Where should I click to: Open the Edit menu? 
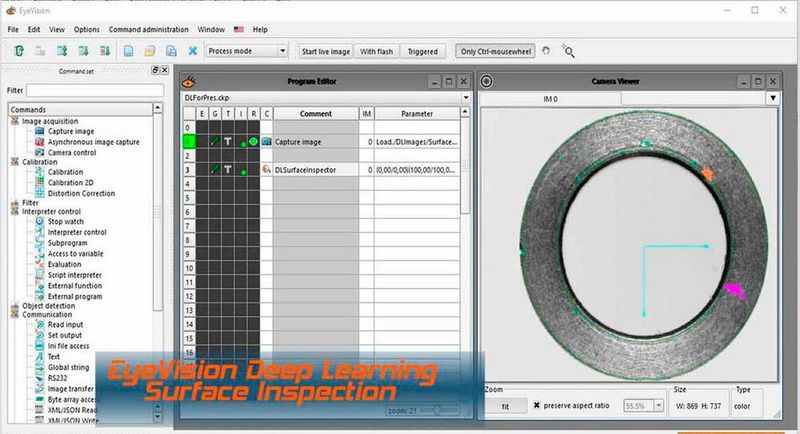34,30
